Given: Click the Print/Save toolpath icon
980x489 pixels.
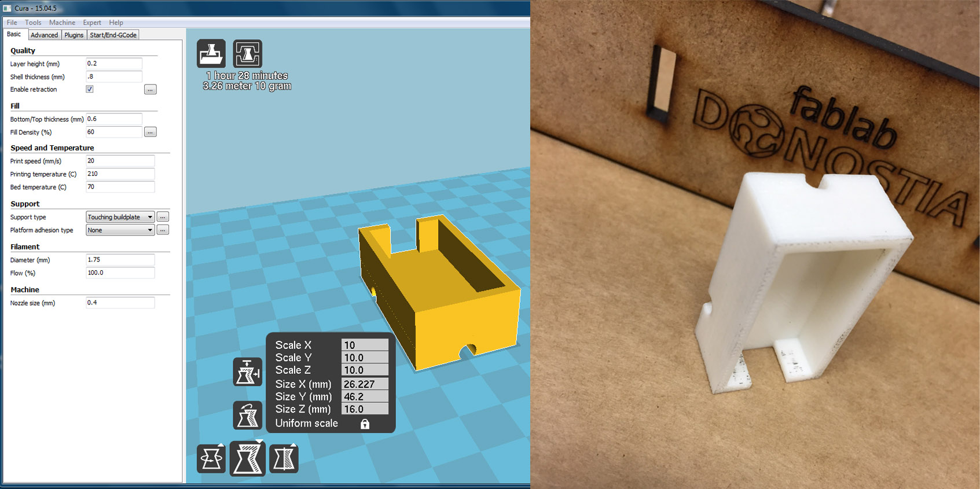Looking at the screenshot, I should point(248,54).
